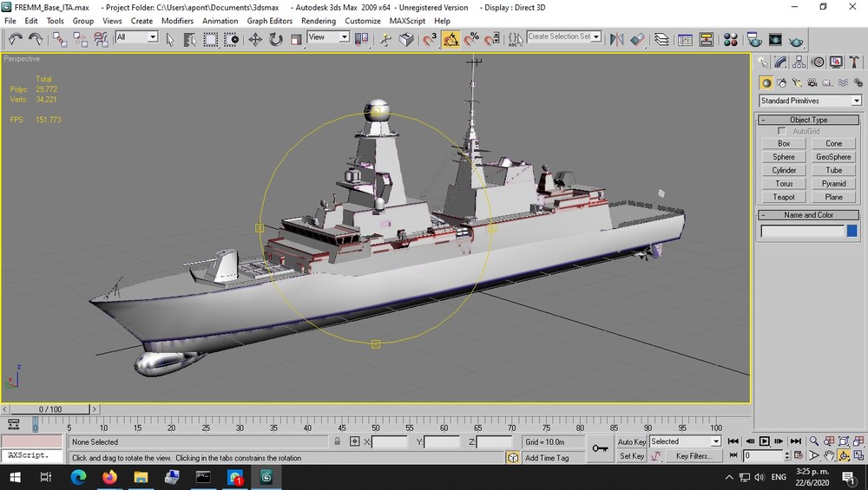The height and width of the screenshot is (490, 868).
Task: Click the Zoom Extents All navigation icon
Action: (858, 441)
